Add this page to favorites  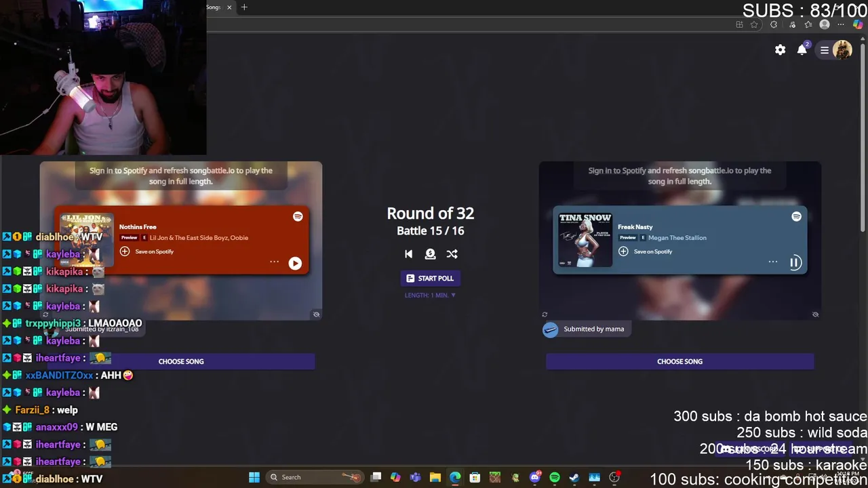pos(754,25)
